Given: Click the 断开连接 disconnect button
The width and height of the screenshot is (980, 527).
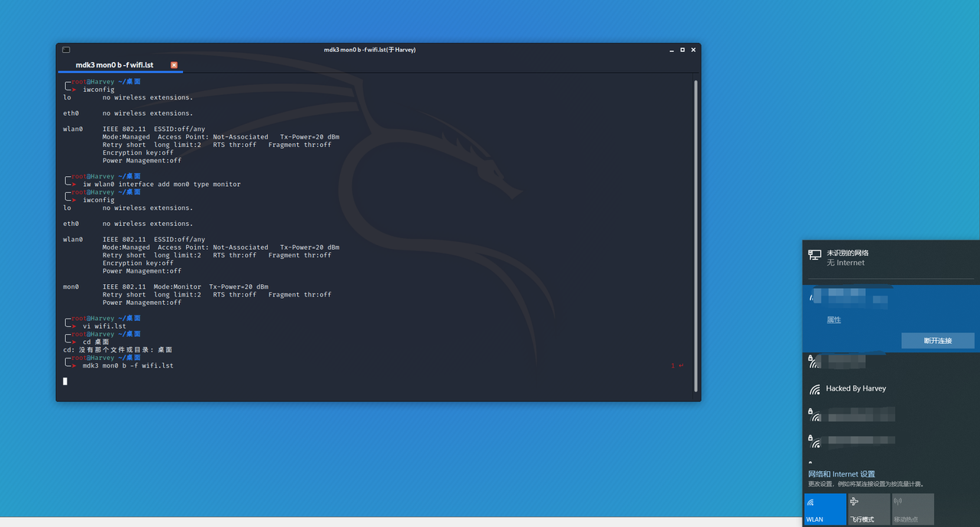Looking at the screenshot, I should [938, 341].
